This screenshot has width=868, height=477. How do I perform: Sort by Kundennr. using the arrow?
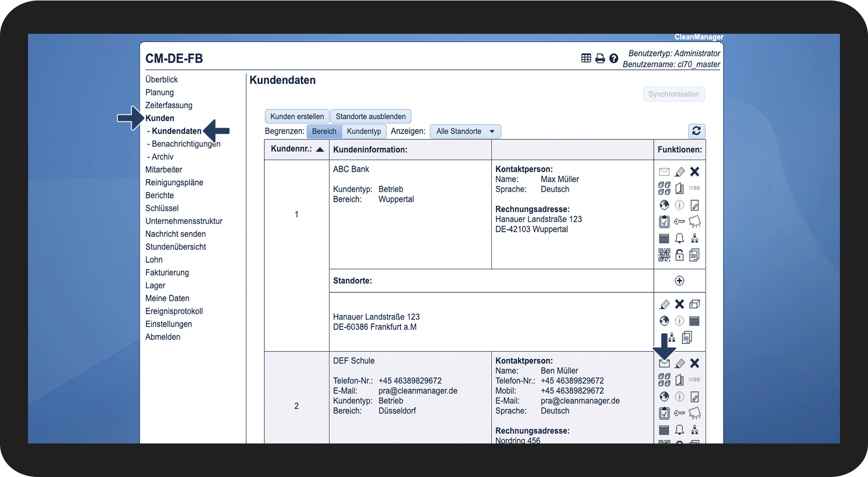coord(320,149)
